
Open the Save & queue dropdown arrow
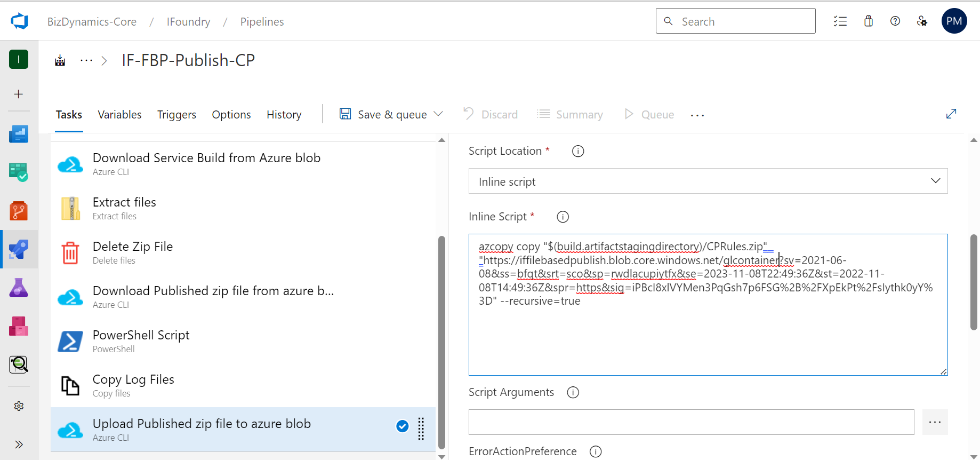(x=439, y=114)
